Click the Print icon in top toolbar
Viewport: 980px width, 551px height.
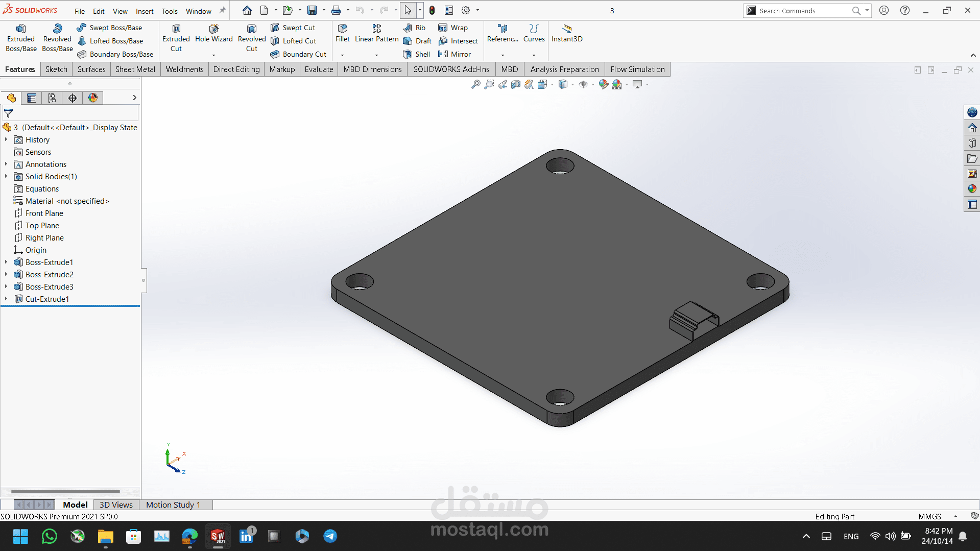[336, 10]
